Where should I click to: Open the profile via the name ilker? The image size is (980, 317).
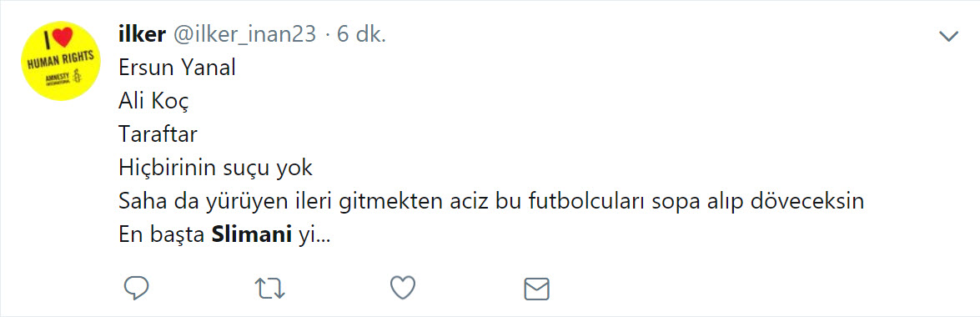[x=142, y=34]
